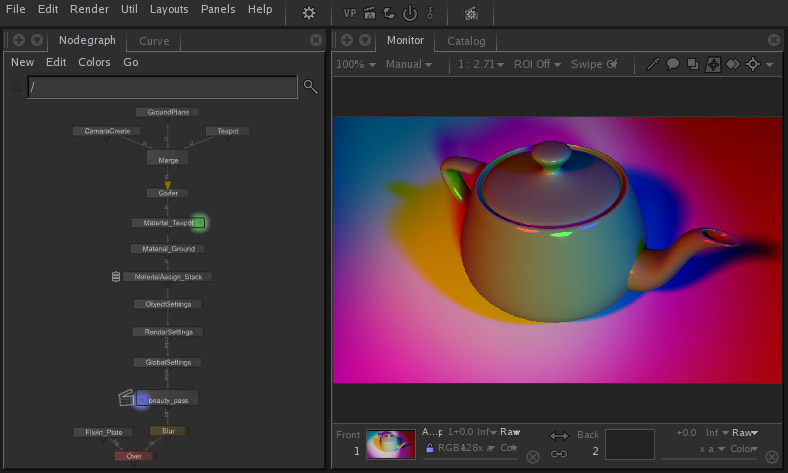Open the Nodegraph Go menu
Screen dimensions: 788x473
coord(131,62)
